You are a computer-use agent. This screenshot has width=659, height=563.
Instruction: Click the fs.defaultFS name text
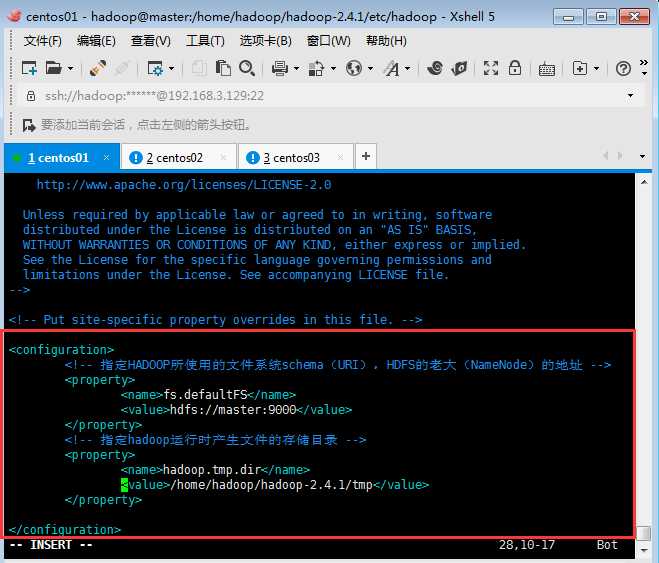pos(205,395)
